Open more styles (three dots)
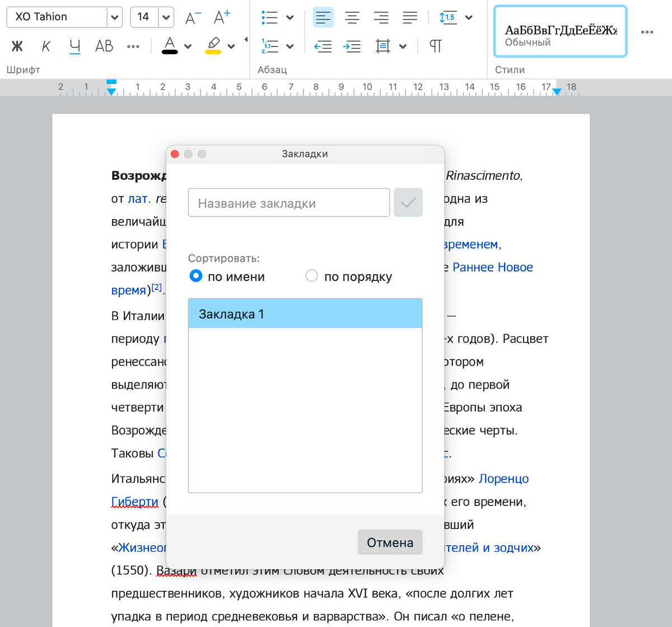This screenshot has height=627, width=672. pyautogui.click(x=647, y=32)
